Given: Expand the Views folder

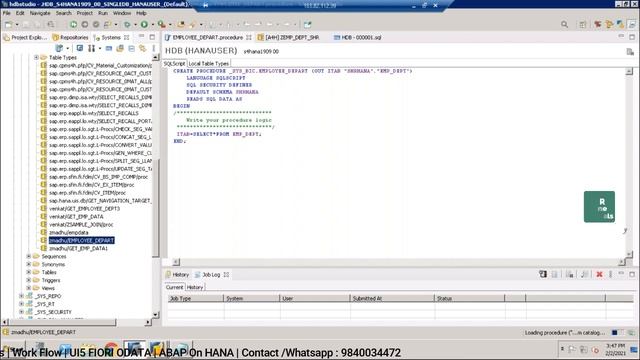Looking at the screenshot, I should [29, 288].
